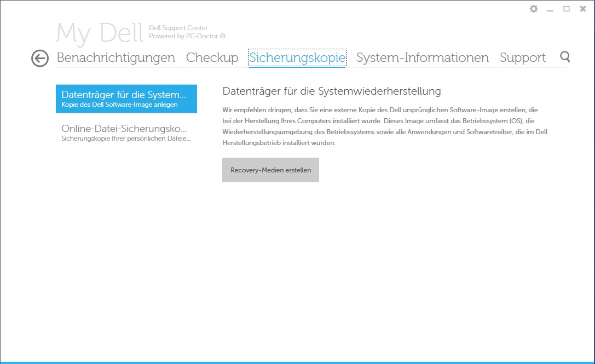Open the Checkup tab
The width and height of the screenshot is (595, 364).
coord(212,57)
